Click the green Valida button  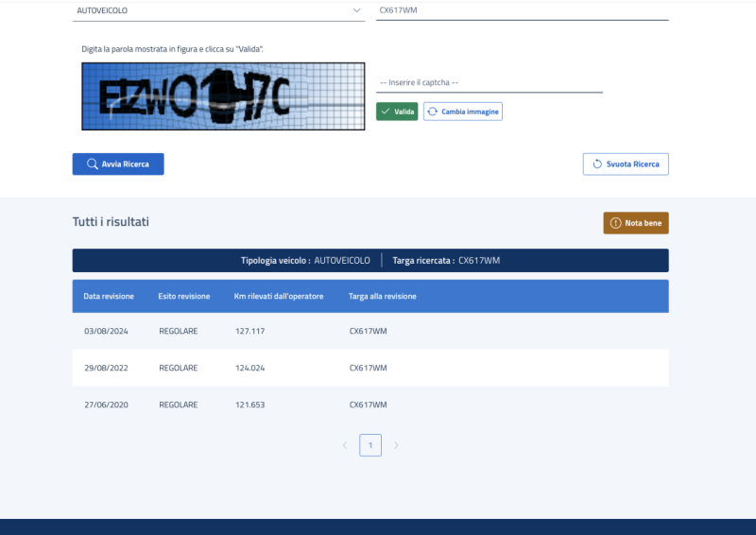397,112
